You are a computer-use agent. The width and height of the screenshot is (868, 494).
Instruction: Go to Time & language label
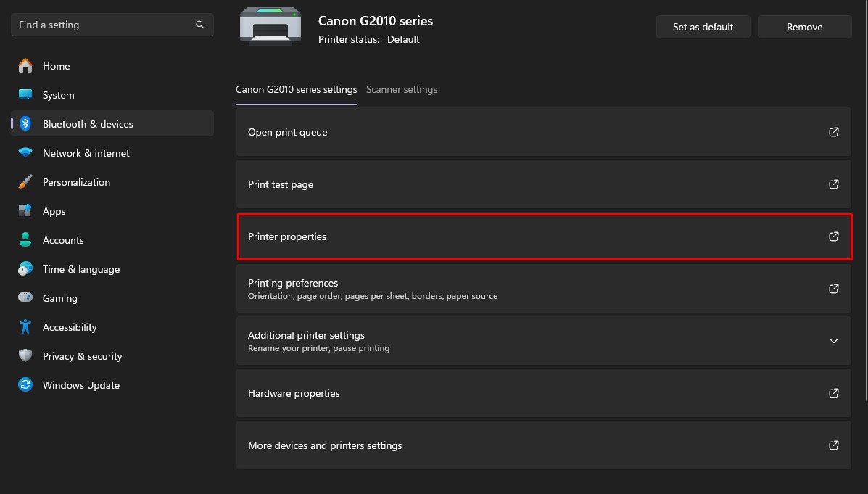coord(80,269)
